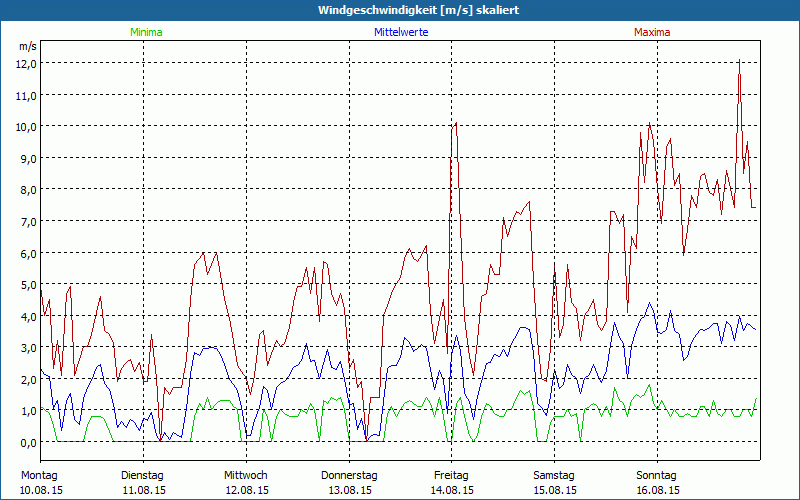This screenshot has width=800, height=500.
Task: Click the Montag day label
Action: 39,476
